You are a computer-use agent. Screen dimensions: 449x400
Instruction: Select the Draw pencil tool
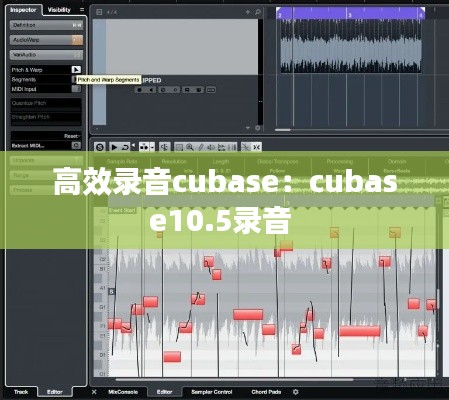200,147
